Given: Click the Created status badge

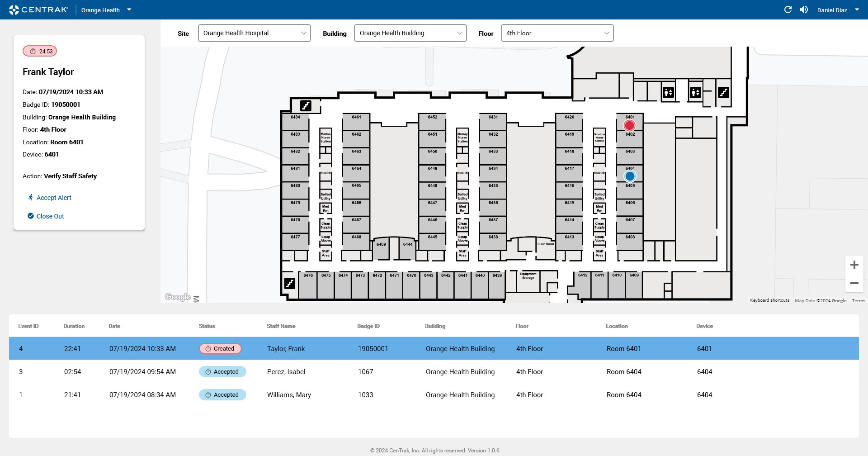Looking at the screenshot, I should click(220, 349).
